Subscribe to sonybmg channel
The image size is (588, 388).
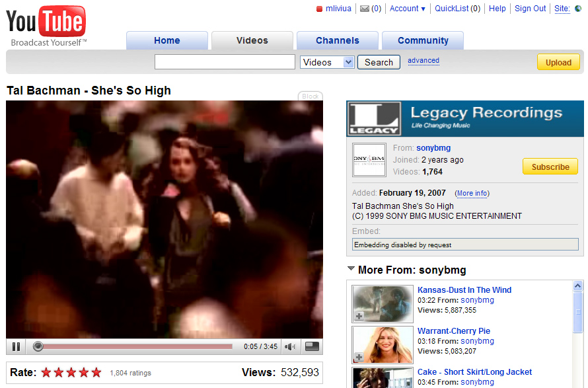550,167
